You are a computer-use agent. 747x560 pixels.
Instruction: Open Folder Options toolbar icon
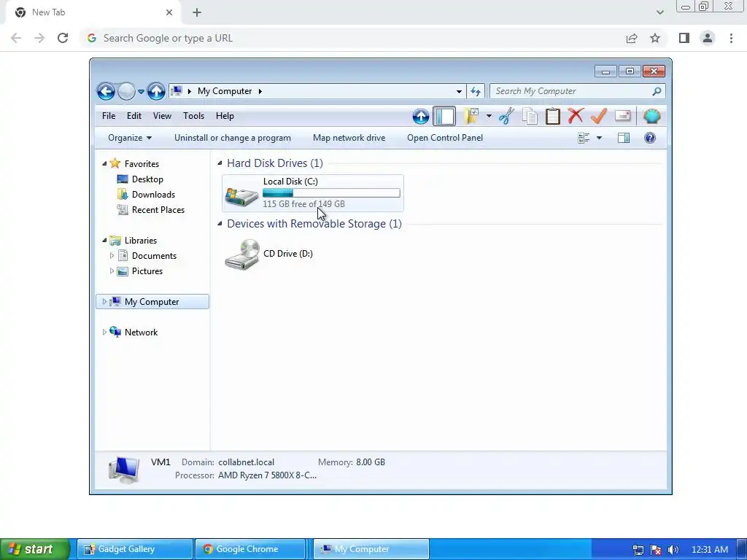(x=471, y=116)
